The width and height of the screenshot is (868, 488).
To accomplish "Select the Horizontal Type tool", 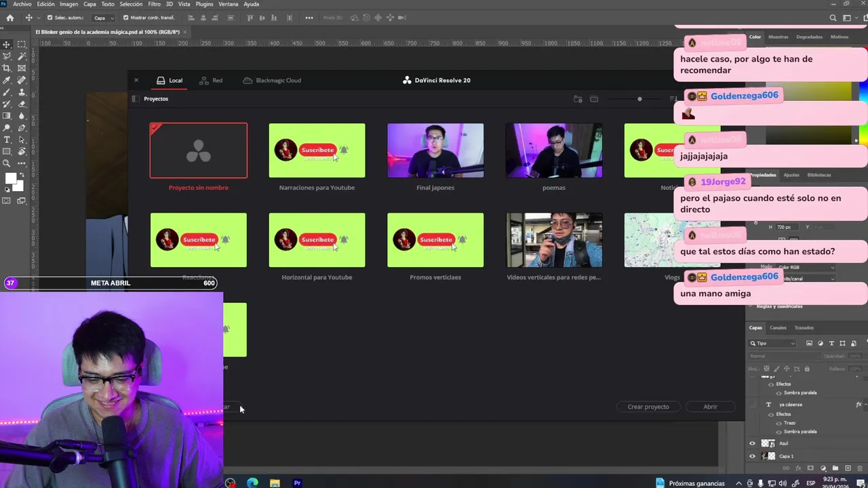I will tap(7, 140).
